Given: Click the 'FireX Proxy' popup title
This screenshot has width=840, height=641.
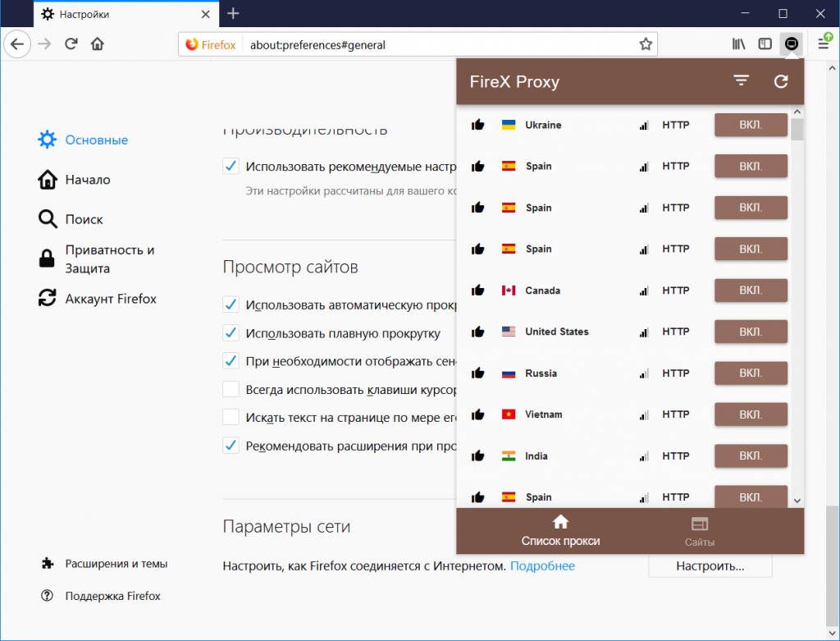Looking at the screenshot, I should coord(514,81).
